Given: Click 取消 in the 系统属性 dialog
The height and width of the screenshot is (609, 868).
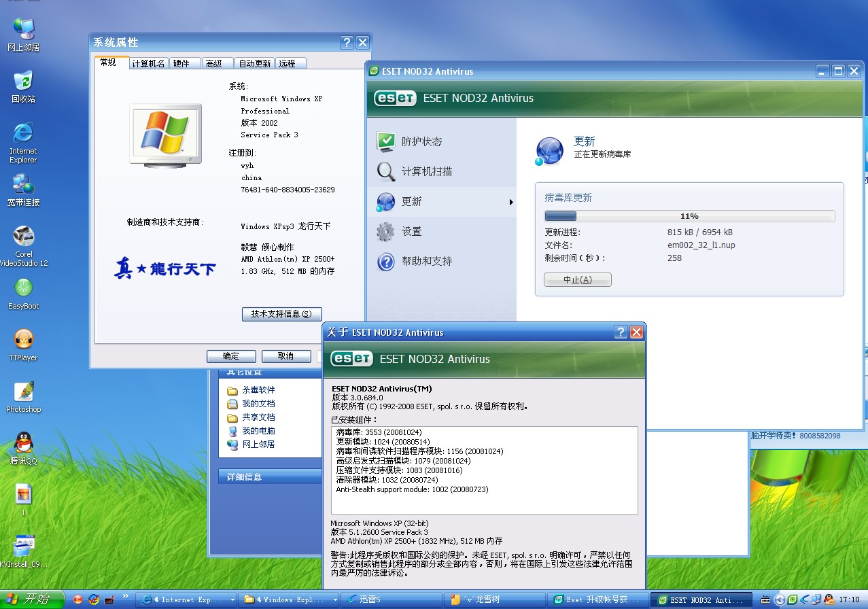Looking at the screenshot, I should point(286,356).
